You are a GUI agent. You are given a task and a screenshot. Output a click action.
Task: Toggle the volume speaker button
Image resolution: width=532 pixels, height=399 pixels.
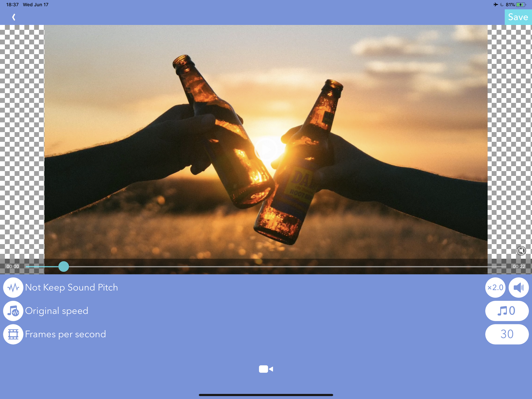point(519,287)
